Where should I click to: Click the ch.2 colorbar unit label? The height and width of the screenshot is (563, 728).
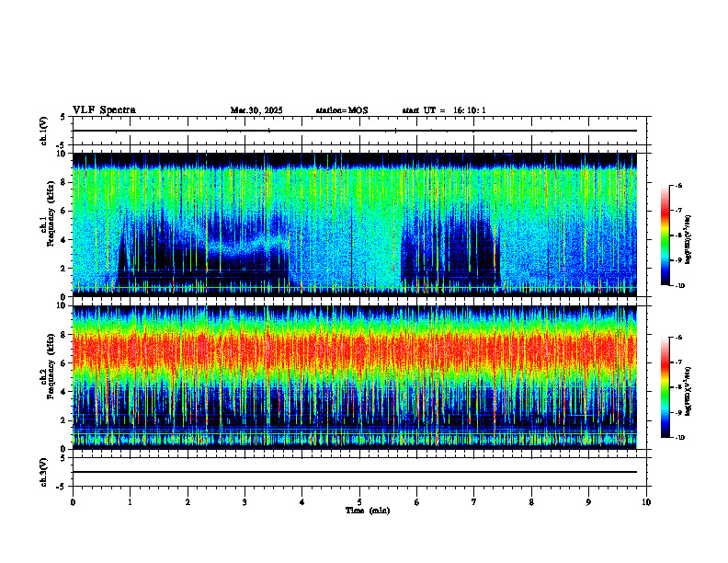coord(688,391)
